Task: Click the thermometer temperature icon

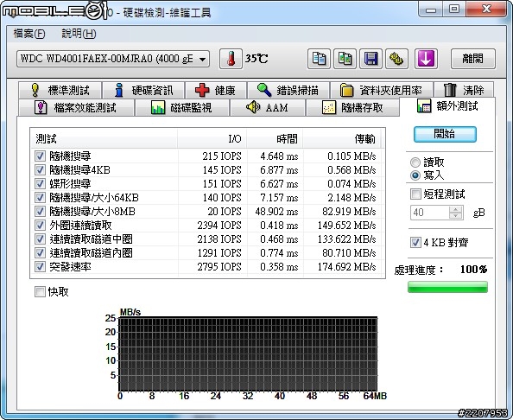Action: tap(231, 59)
